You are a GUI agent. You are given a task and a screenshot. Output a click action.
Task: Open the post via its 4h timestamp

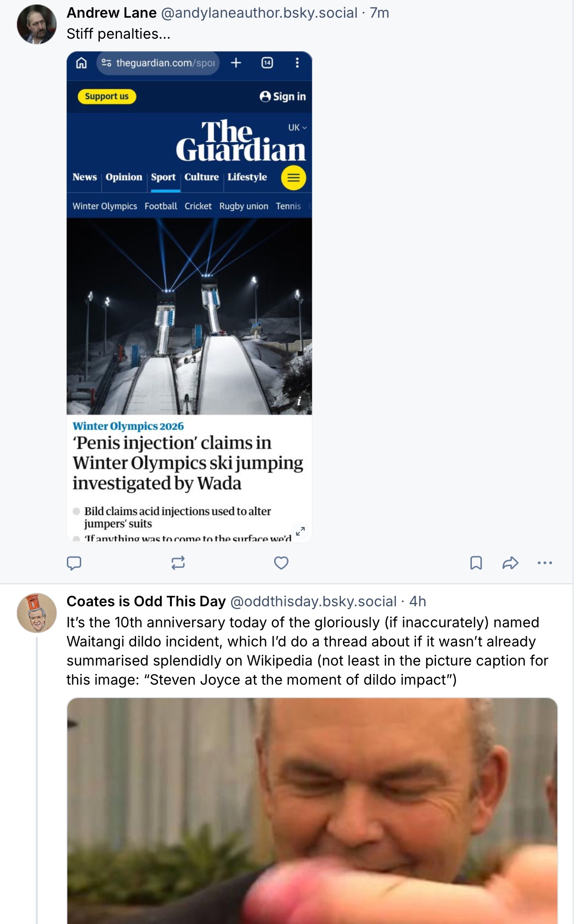point(418,602)
